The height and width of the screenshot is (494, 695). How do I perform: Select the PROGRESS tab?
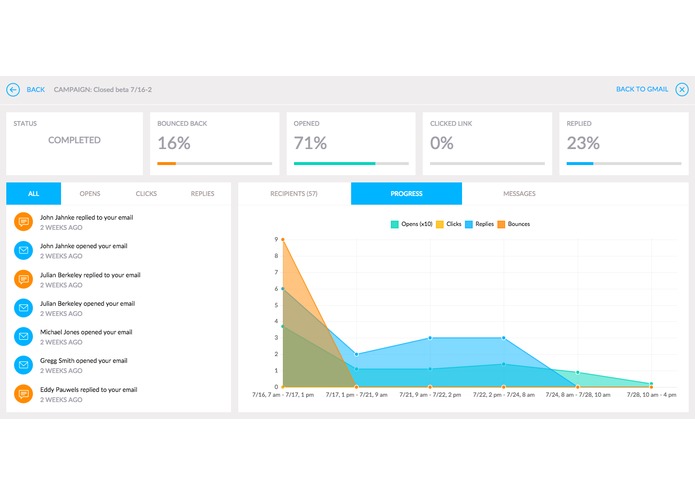click(x=406, y=194)
